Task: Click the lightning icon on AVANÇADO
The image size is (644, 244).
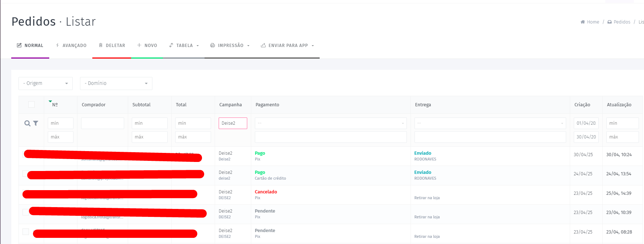Action: point(58,45)
